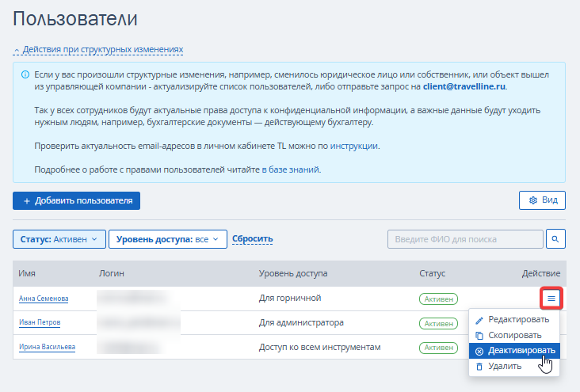Click the Имя column header
This screenshot has width=580, height=392.
pyautogui.click(x=27, y=274)
